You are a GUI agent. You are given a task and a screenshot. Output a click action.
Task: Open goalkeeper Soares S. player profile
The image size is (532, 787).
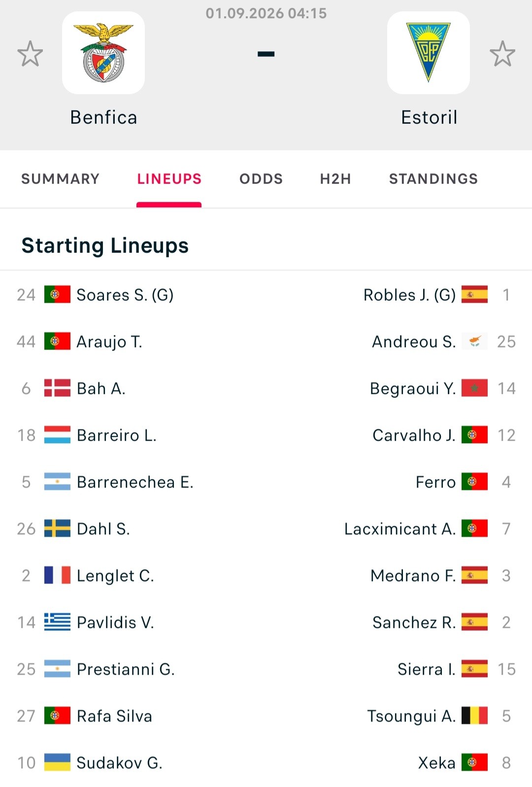tap(125, 295)
